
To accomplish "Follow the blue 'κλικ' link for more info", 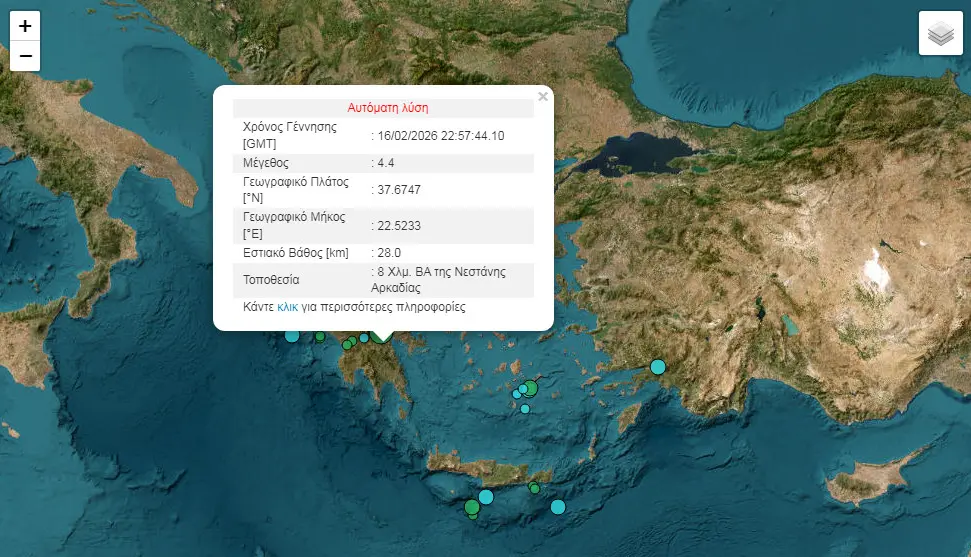I will 287,308.
